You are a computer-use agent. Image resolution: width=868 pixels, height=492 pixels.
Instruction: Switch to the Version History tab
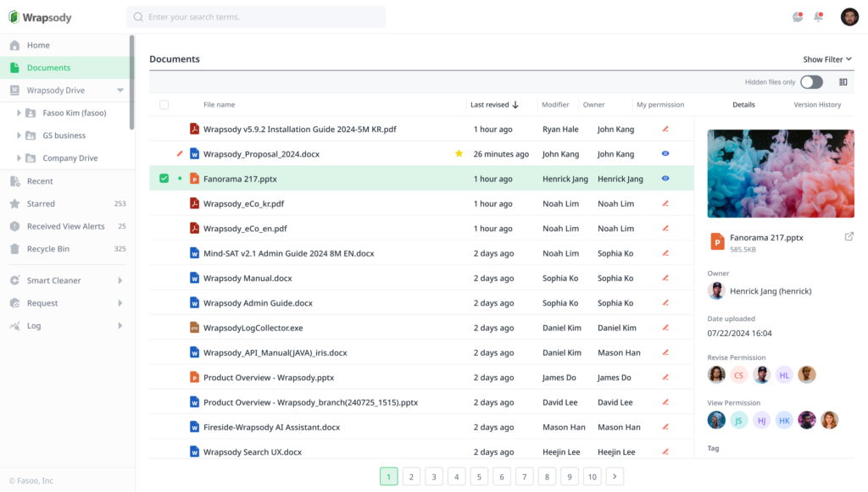[x=817, y=104]
